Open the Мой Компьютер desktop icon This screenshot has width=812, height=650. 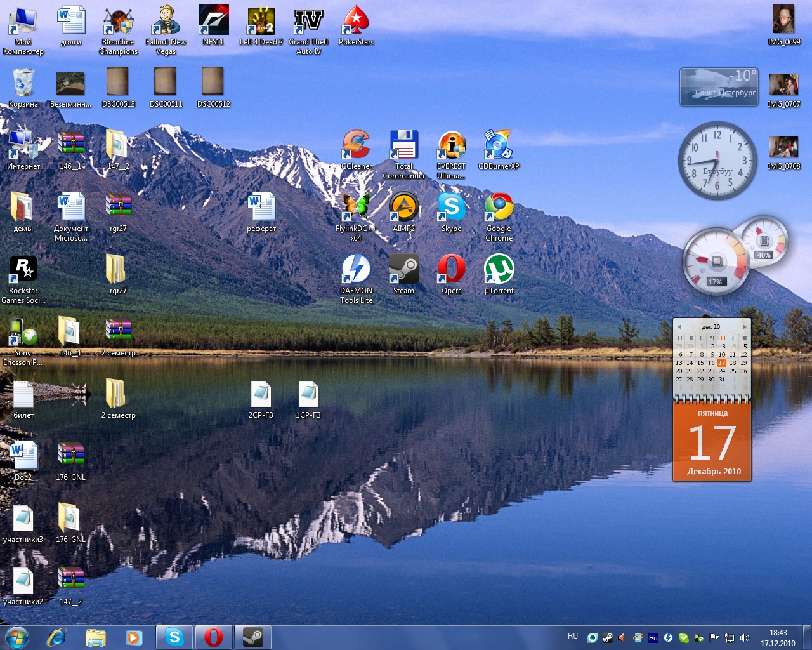coord(23,30)
